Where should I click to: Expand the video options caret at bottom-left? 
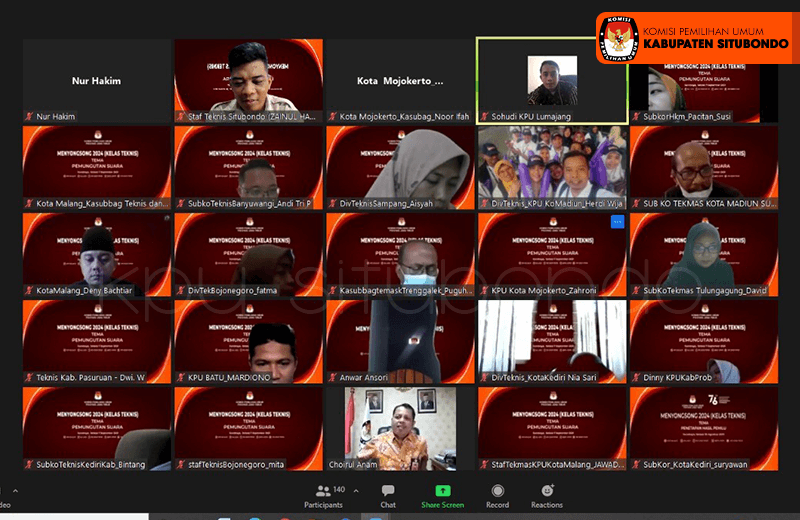tap(16, 491)
